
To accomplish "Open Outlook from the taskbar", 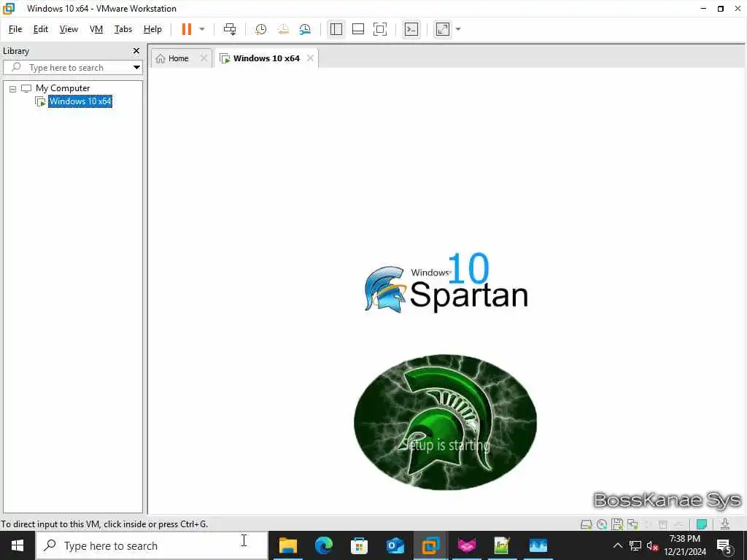I will click(395, 545).
